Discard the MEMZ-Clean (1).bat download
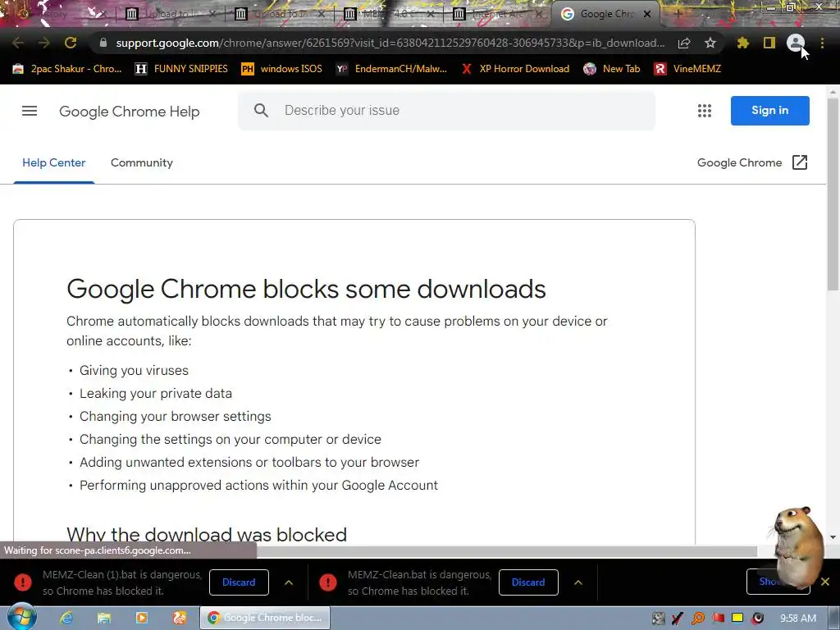 tap(239, 582)
